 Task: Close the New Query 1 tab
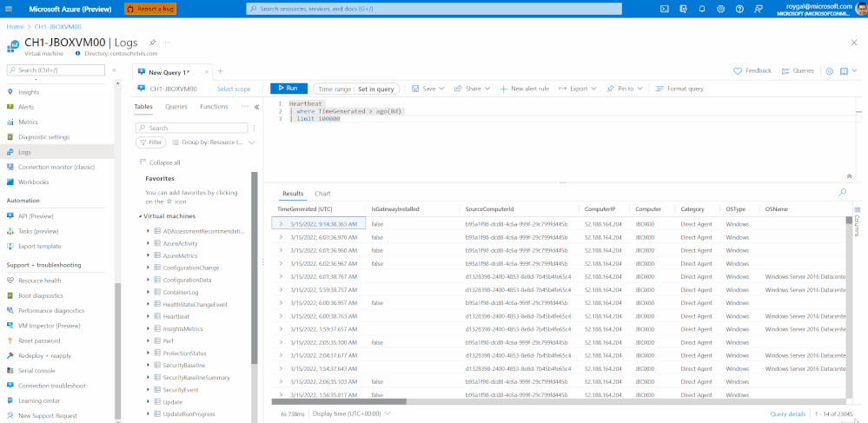click(207, 71)
